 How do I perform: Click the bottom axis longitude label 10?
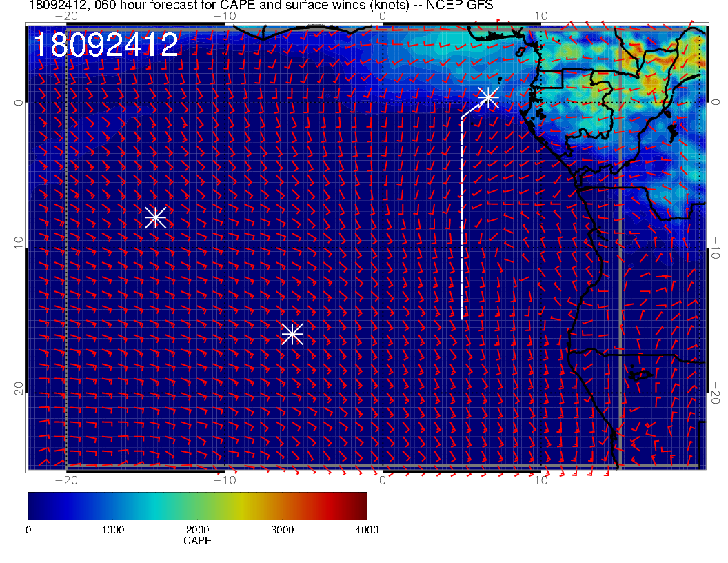point(541,480)
